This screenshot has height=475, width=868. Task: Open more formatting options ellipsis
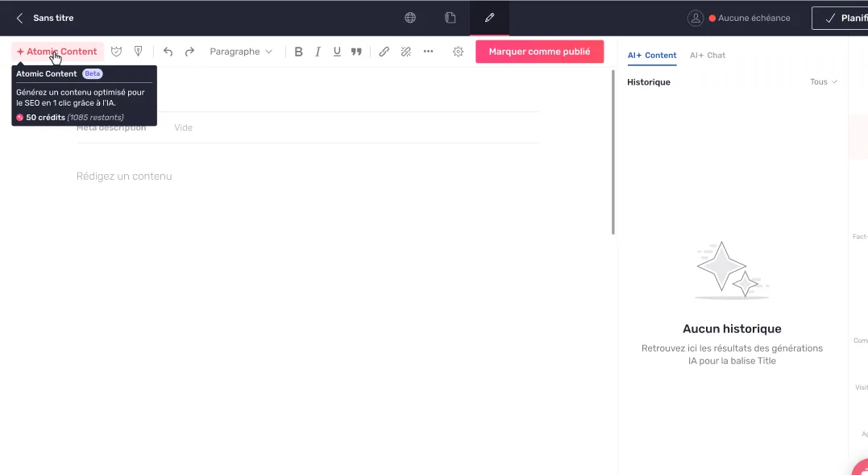point(428,52)
